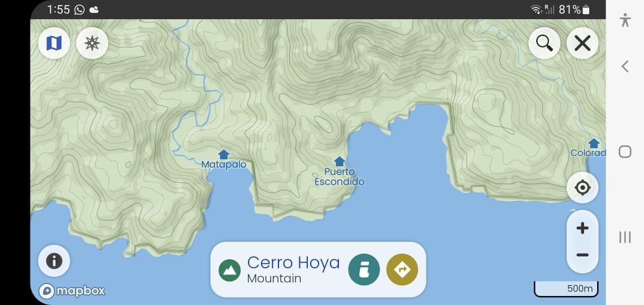Open the map style selector icon

click(54, 43)
